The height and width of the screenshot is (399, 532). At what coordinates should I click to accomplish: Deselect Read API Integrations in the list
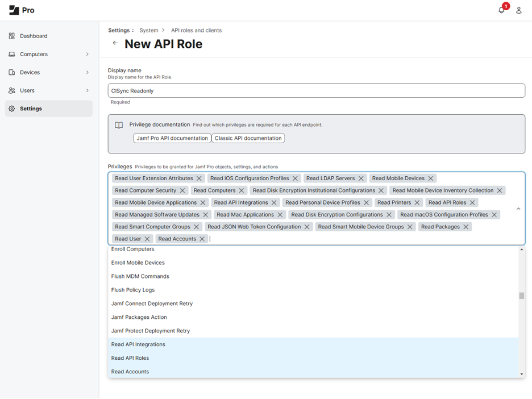(313, 344)
